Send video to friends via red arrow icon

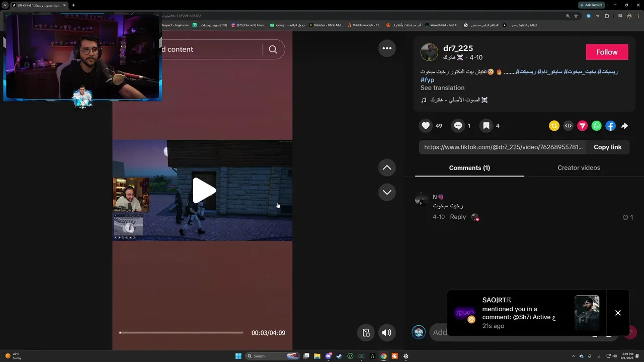[582, 126]
